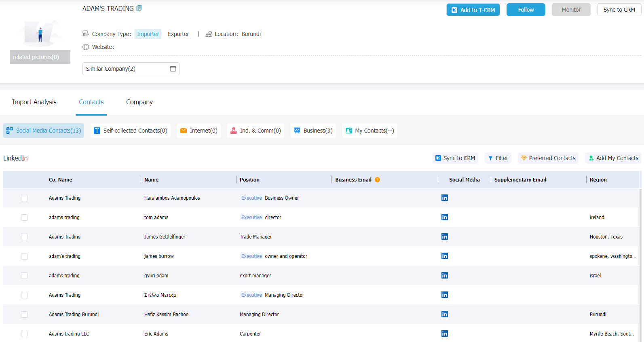Click 'Adams trading LLC' company name
The width and height of the screenshot is (644, 342).
[x=69, y=334]
